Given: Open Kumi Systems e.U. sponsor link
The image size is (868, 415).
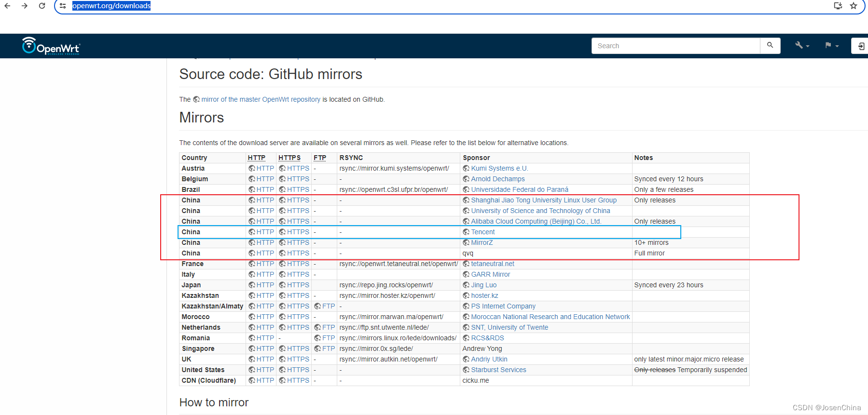Looking at the screenshot, I should (x=499, y=168).
